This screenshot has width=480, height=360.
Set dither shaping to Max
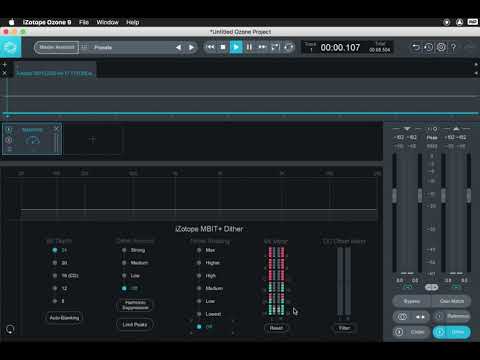206,250
